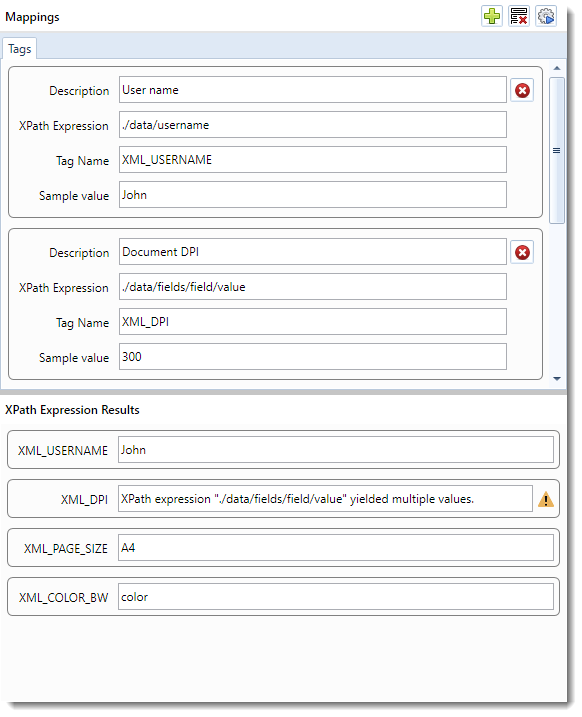582x717 pixels.
Task: Click the XPath field with ./data/fields/field/value
Action: (313, 287)
